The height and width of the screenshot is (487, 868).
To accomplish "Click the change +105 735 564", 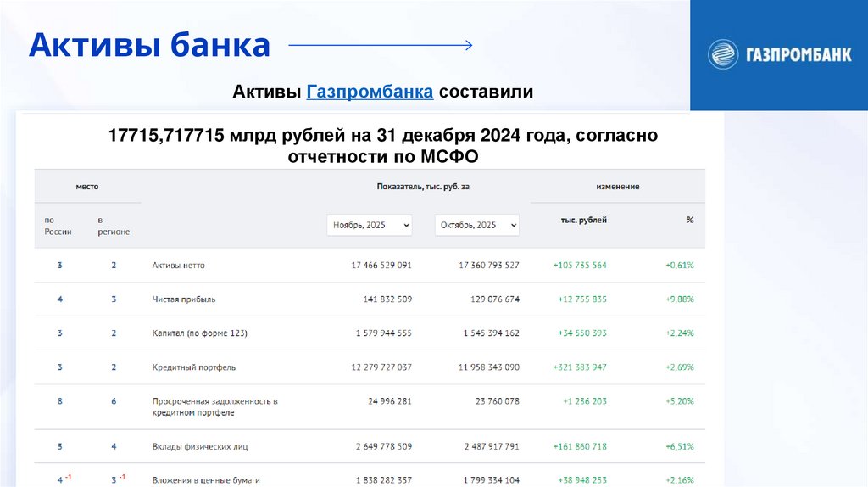I will point(580,266).
